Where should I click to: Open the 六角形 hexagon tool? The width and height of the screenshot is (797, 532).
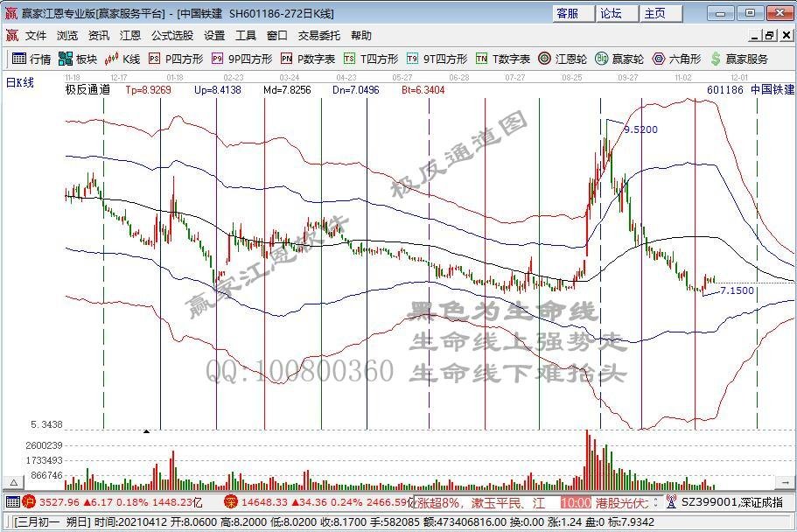pos(676,59)
